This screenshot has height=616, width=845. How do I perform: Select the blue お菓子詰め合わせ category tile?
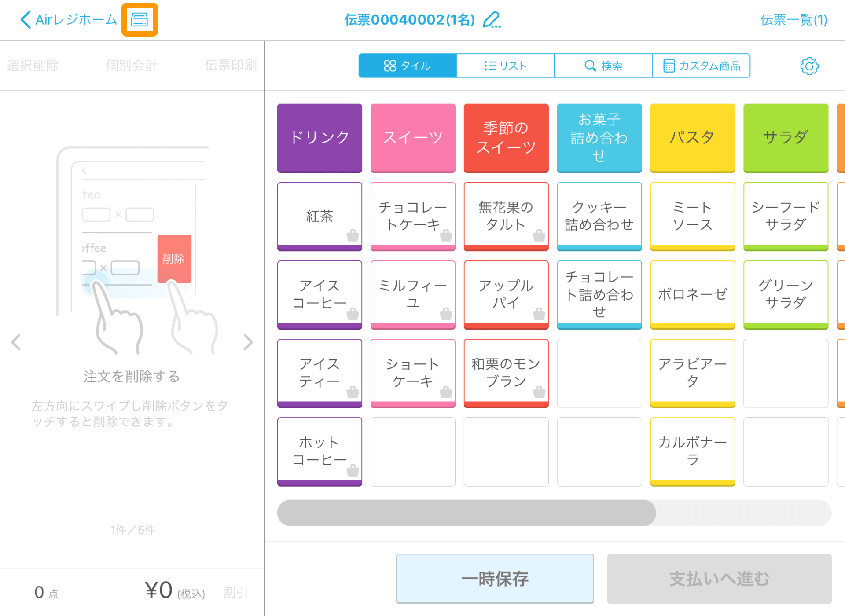pyautogui.click(x=599, y=138)
